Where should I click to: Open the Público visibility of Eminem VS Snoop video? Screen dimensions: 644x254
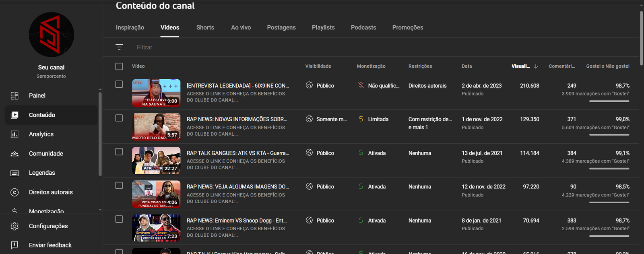pos(325,221)
